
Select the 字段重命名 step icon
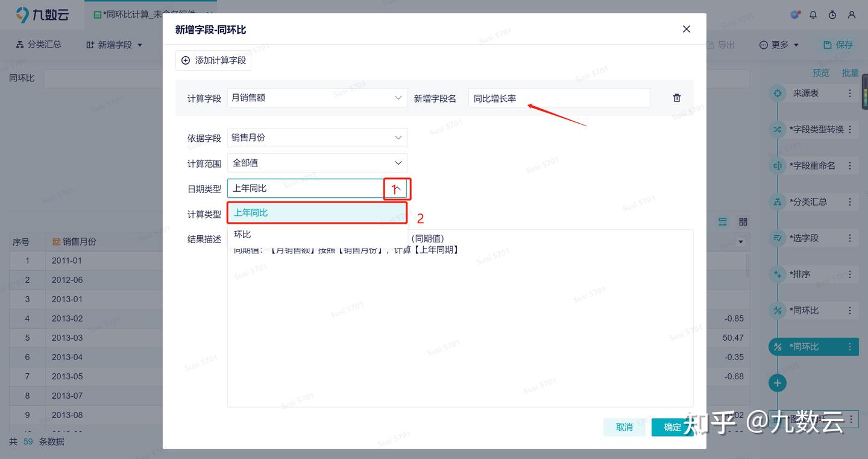778,165
